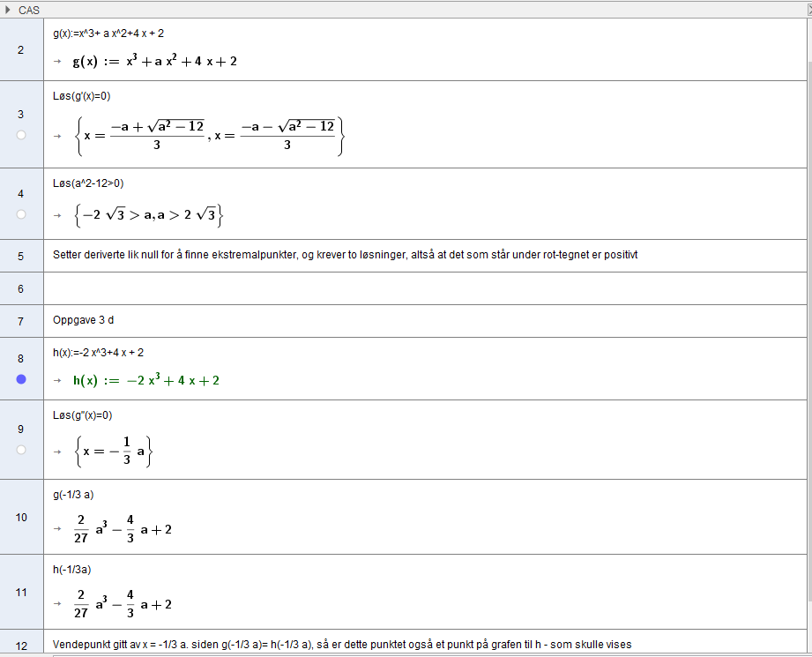Select row header number 5
812x657 pixels.
[21, 256]
